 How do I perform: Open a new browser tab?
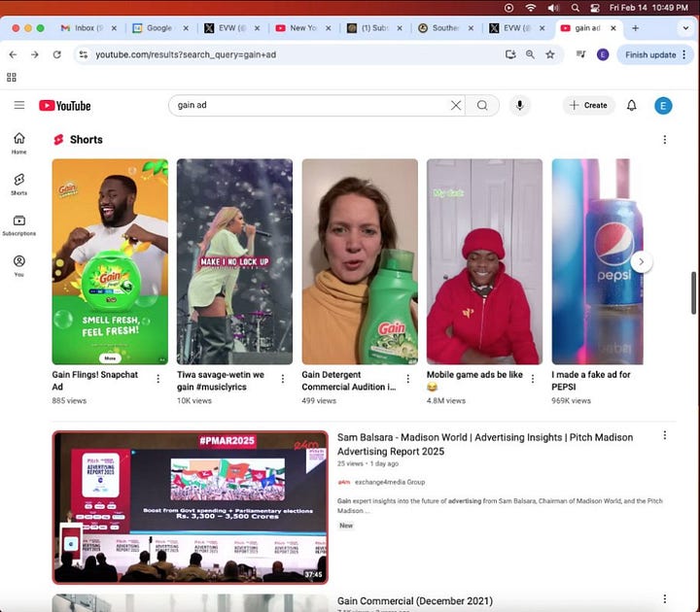coord(635,28)
